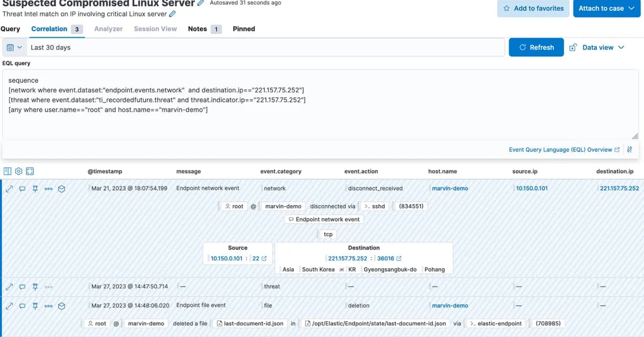
Task: Click 221.157.75.252 in the Destination box
Action: (x=348, y=259)
